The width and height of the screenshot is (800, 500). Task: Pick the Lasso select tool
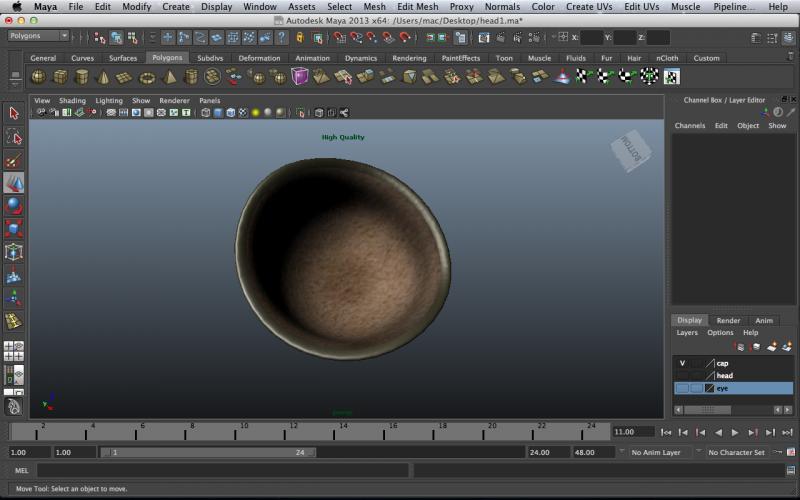[x=14, y=137]
